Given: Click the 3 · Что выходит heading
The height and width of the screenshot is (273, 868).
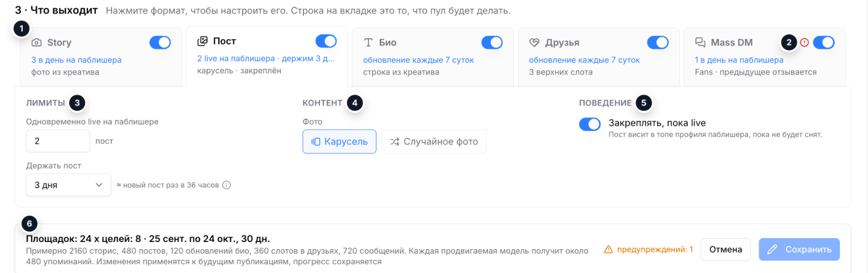Looking at the screenshot, I should (56, 10).
